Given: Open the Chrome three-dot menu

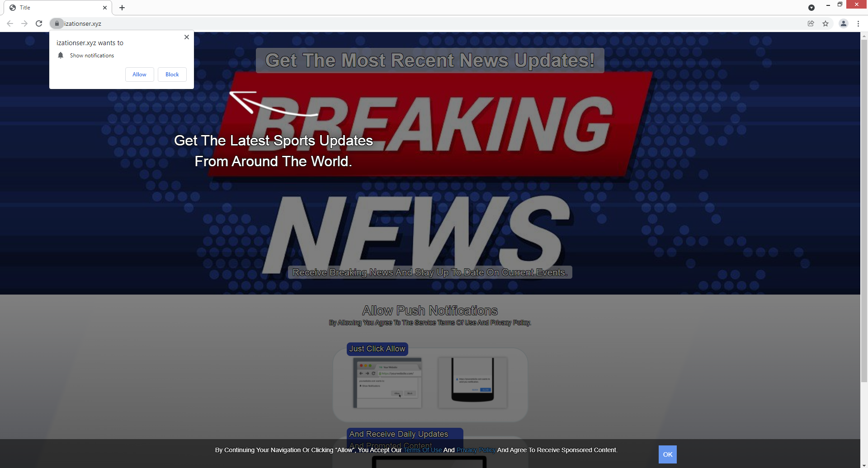Looking at the screenshot, I should [x=858, y=23].
